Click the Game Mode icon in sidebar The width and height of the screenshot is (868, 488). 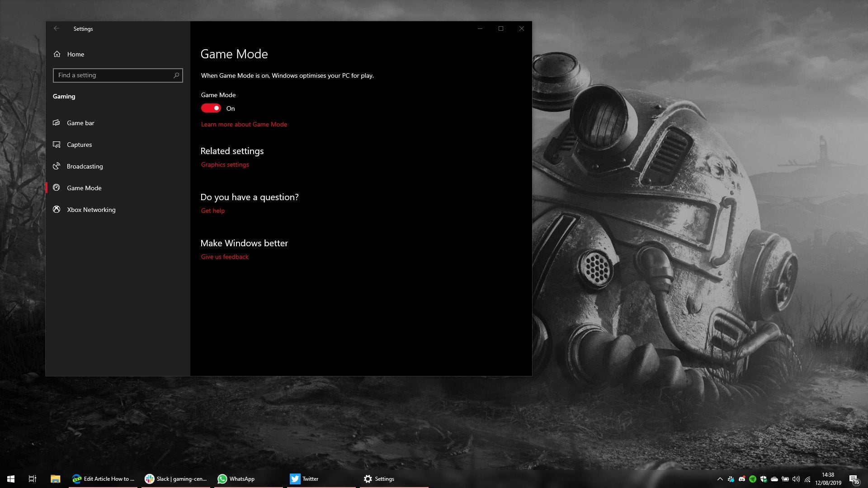click(x=57, y=188)
